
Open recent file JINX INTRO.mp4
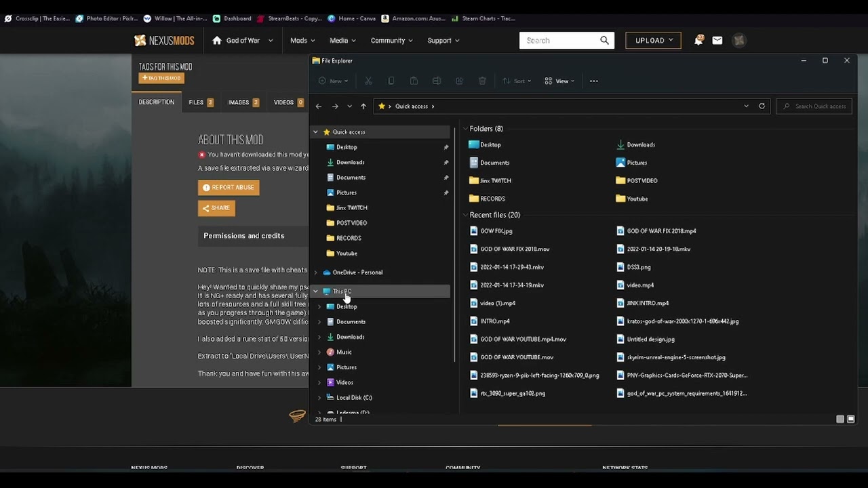[642, 303]
